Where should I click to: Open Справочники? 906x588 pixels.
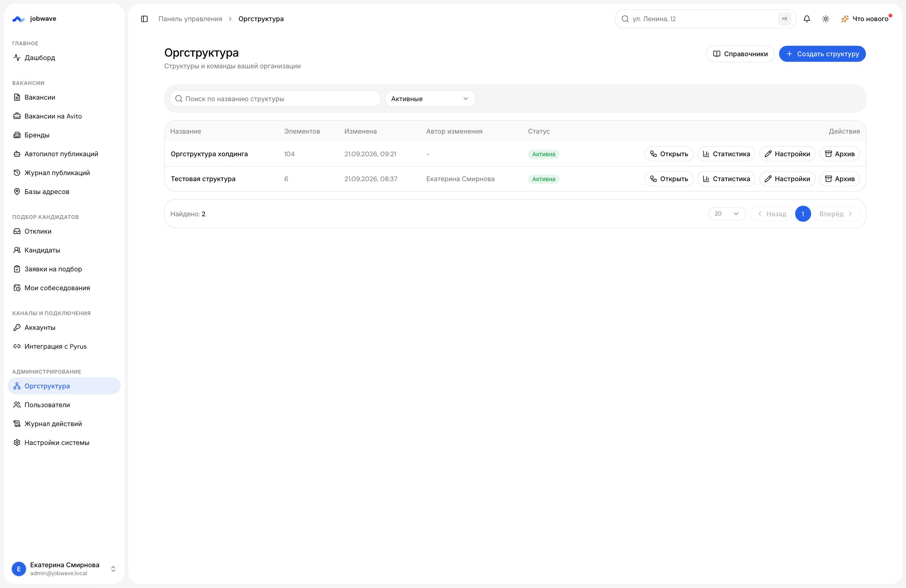[x=740, y=54]
